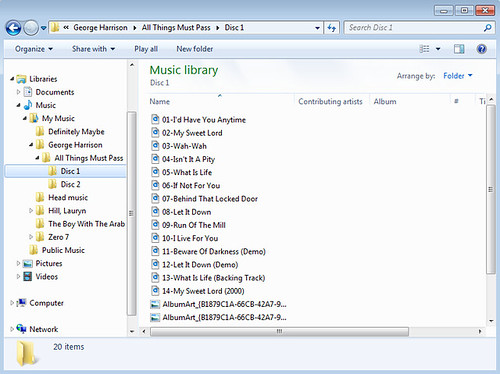Image resolution: width=500 pixels, height=374 pixels.
Task: Open the Head music folder
Action: [68, 197]
